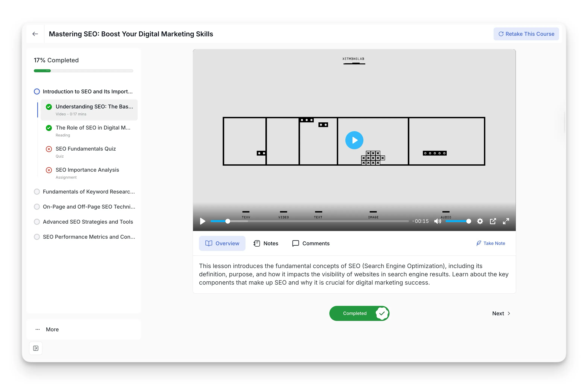
Task: Collapse the sidebar panel icon
Action: 36,348
